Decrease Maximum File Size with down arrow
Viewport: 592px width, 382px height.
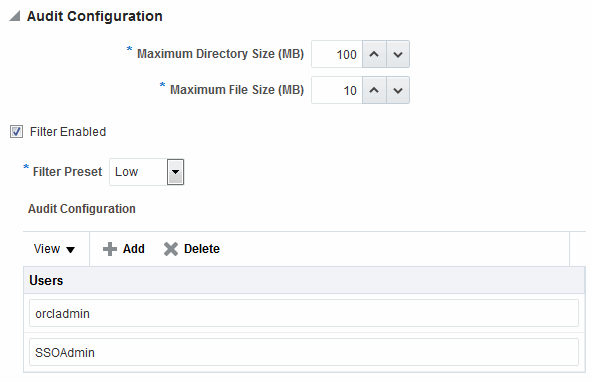[398, 90]
